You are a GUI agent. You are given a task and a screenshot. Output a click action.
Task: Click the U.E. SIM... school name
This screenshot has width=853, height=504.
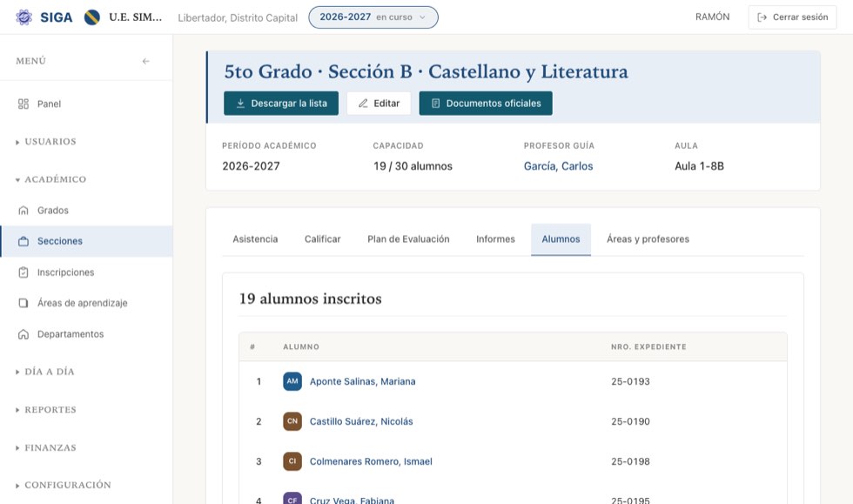(136, 17)
